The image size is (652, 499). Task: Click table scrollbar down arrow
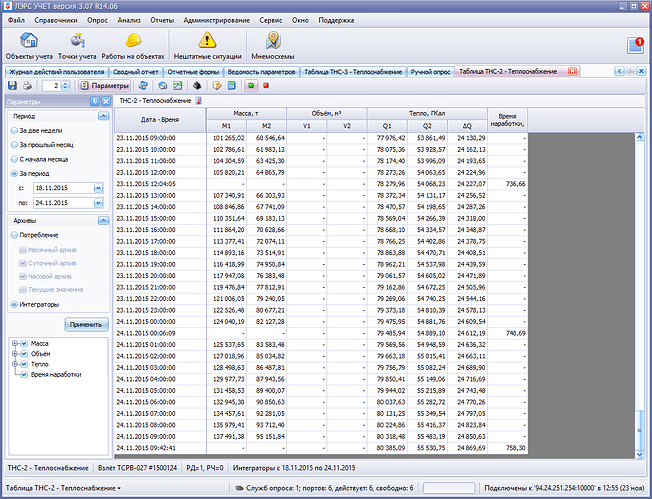640,455
